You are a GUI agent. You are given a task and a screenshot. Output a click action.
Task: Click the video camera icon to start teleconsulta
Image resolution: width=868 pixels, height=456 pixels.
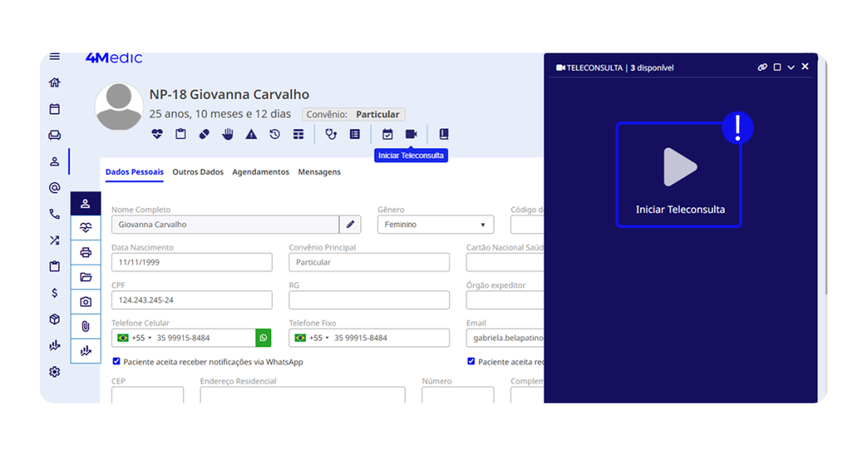coord(411,134)
